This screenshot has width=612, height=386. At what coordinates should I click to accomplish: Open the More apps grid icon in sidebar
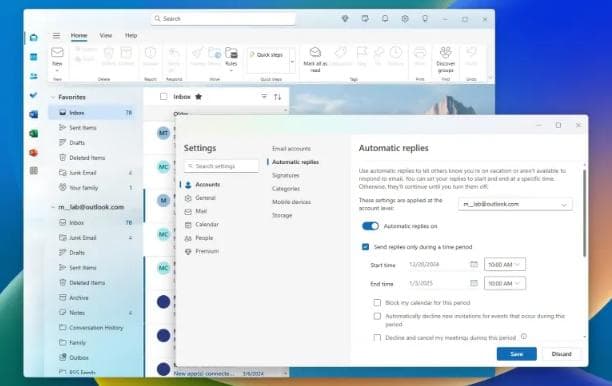(34, 171)
